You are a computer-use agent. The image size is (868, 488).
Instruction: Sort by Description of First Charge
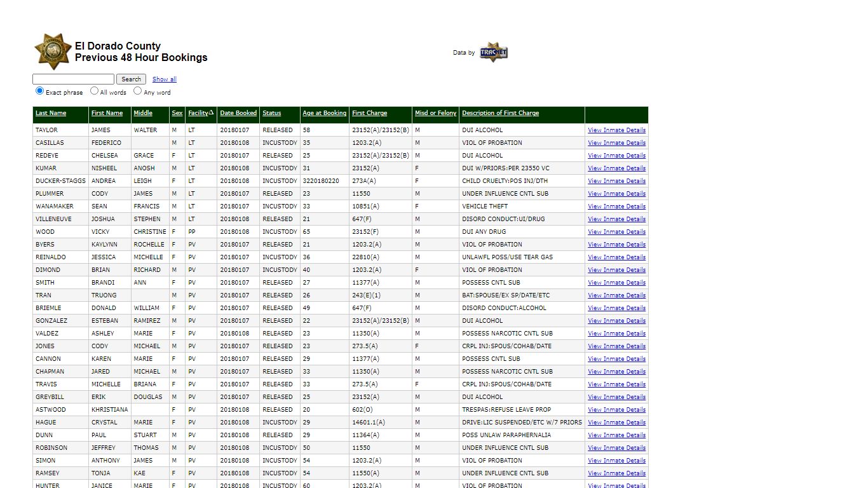pos(500,113)
